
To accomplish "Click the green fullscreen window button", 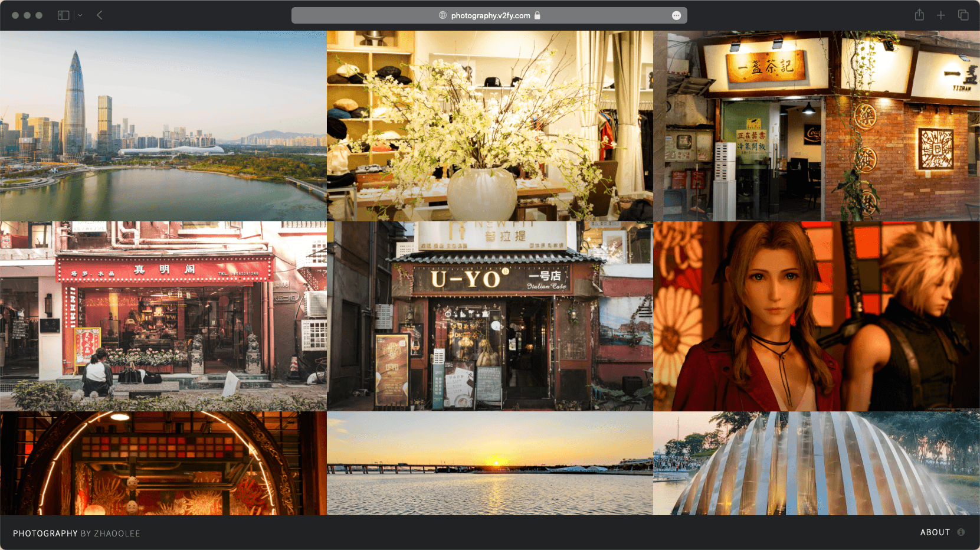I will (39, 15).
